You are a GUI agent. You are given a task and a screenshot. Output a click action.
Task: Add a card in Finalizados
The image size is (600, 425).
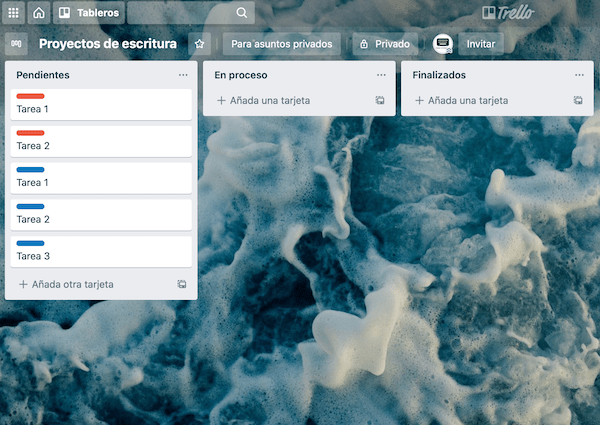[462, 101]
